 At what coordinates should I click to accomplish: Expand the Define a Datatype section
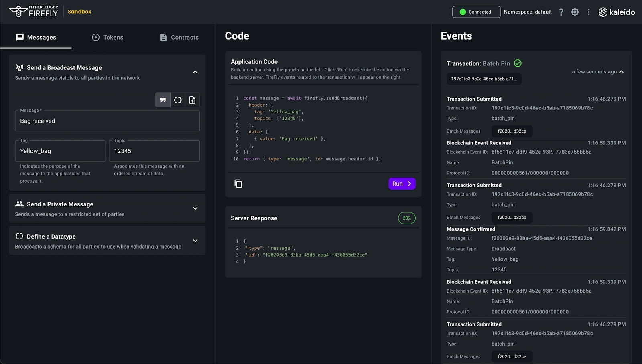pos(195,241)
